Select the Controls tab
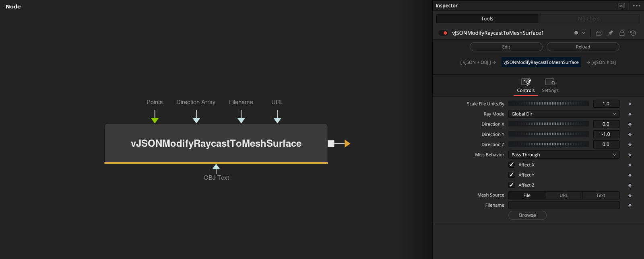The height and width of the screenshot is (259, 644). (x=526, y=86)
